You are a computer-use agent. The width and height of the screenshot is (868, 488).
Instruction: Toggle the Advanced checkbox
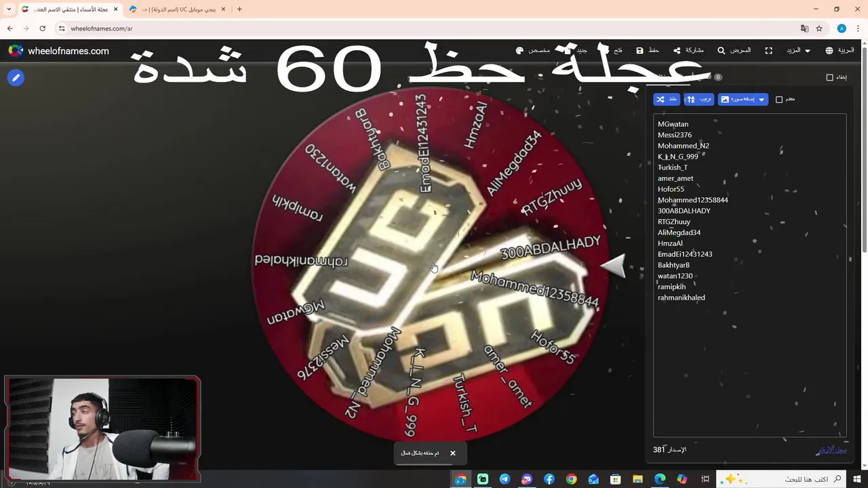779,100
